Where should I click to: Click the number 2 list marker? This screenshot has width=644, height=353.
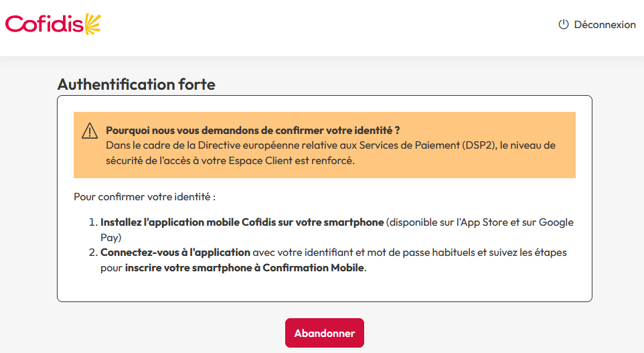point(93,253)
